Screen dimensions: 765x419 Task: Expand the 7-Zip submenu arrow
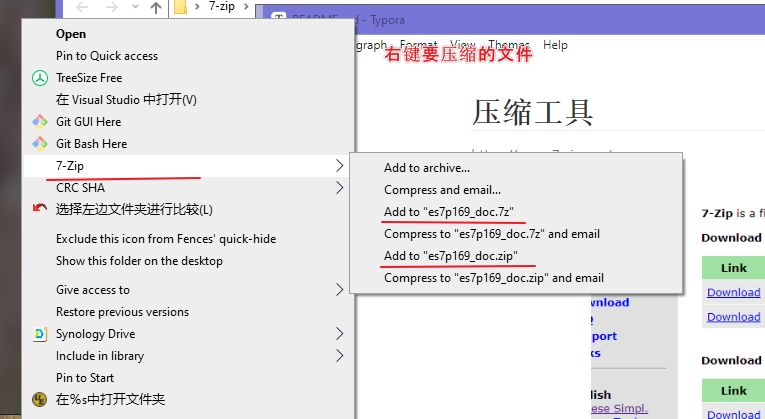point(340,166)
